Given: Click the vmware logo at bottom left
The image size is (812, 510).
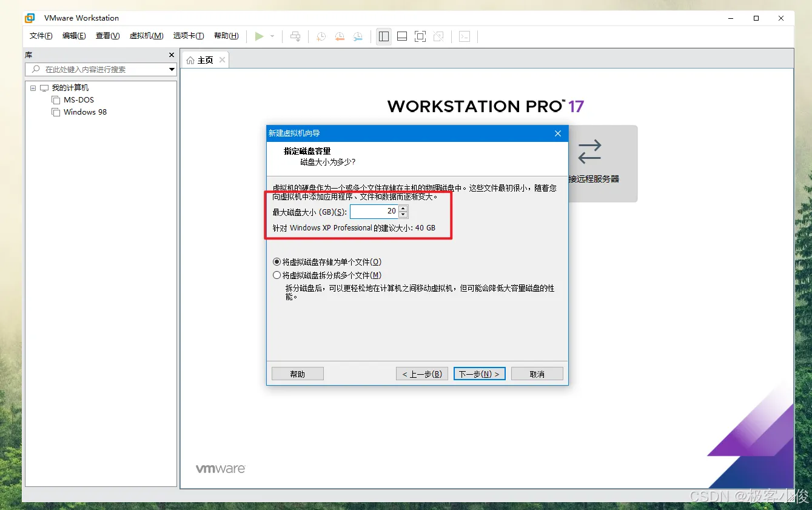Looking at the screenshot, I should [x=221, y=469].
